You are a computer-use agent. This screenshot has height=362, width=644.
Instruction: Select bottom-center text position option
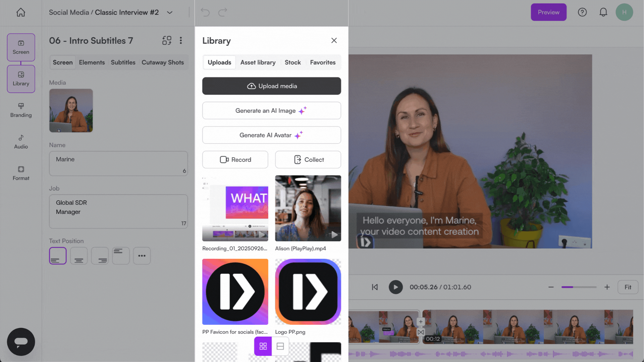[x=79, y=256]
